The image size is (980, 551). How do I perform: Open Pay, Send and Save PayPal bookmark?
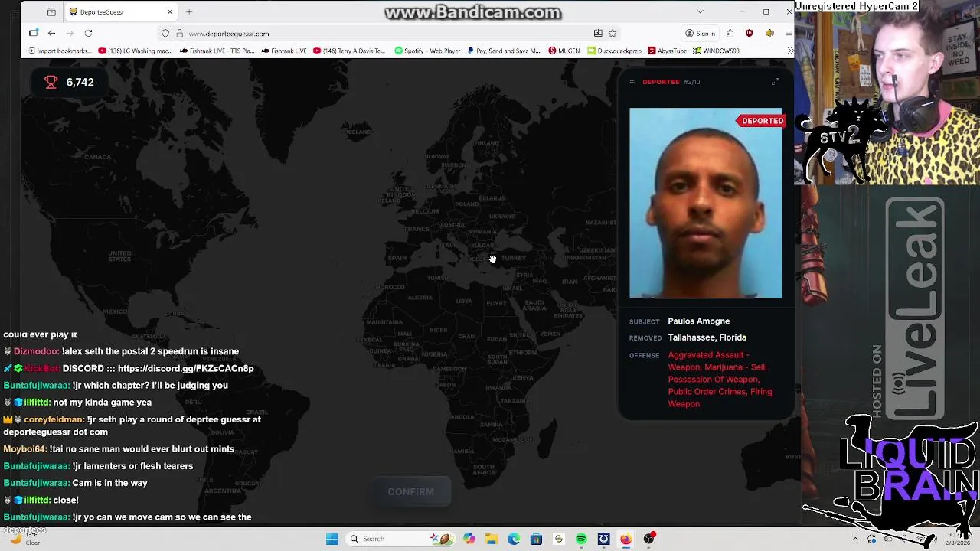tap(504, 51)
